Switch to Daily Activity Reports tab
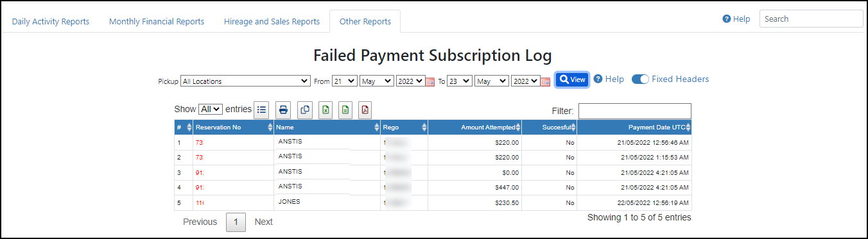868x239 pixels. pos(51,21)
